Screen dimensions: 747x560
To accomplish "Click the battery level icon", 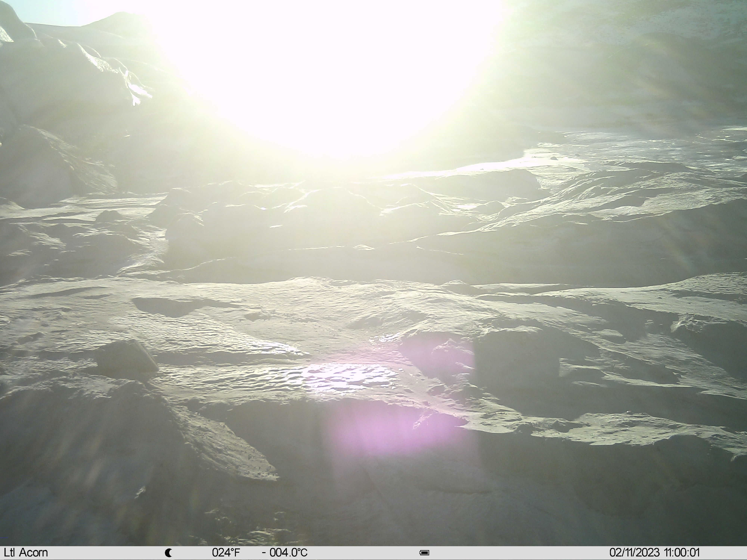I will coord(424,553).
